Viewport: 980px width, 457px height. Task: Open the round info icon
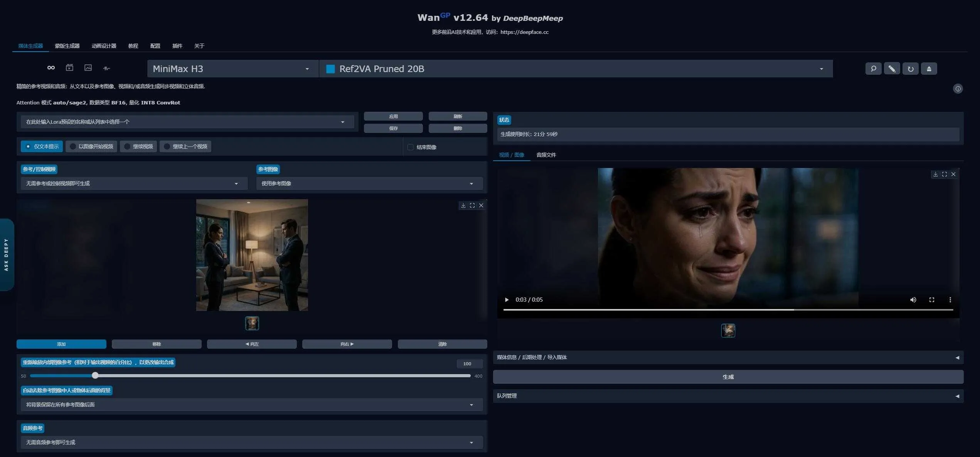(958, 89)
